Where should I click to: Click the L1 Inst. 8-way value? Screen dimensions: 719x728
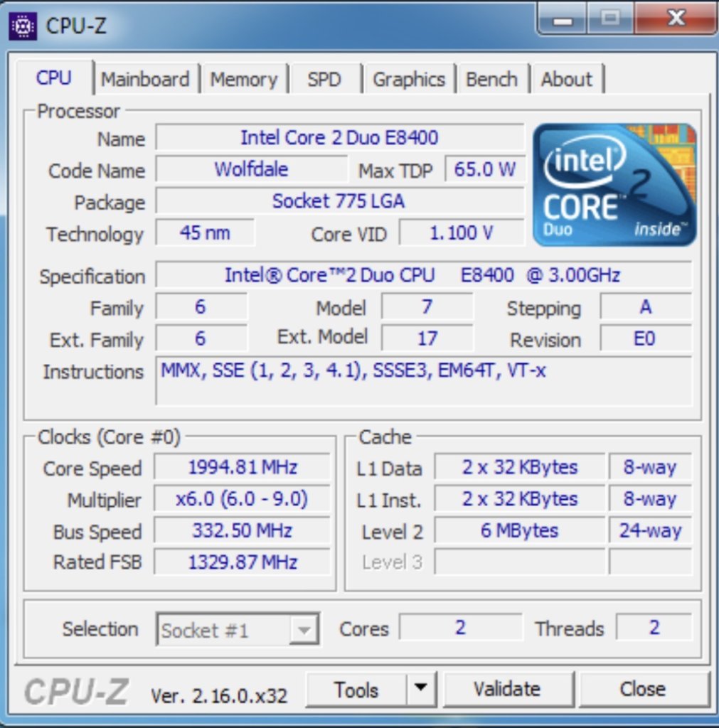(x=650, y=498)
